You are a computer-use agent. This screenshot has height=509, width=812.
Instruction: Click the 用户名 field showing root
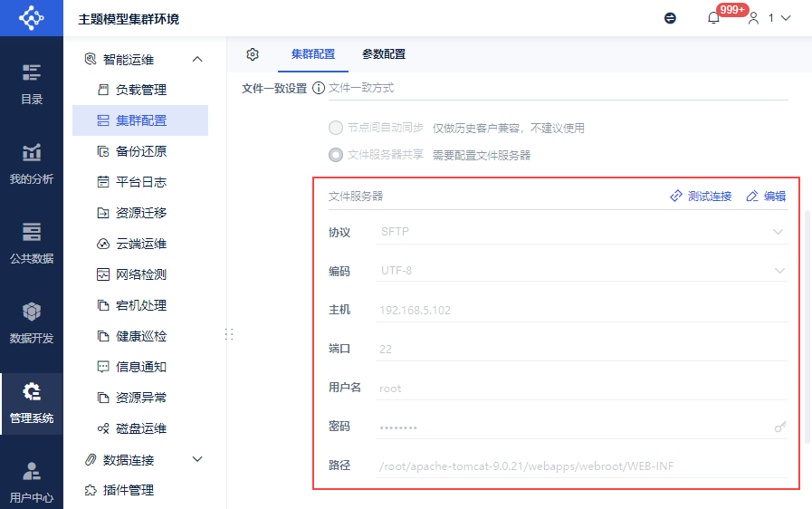click(582, 388)
